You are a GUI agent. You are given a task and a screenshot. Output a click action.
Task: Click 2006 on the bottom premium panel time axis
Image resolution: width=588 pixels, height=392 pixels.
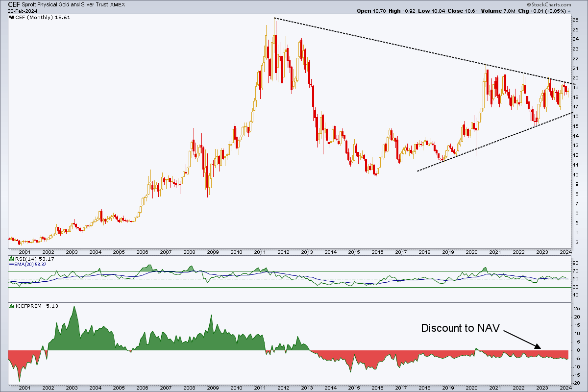pyautogui.click(x=142, y=388)
